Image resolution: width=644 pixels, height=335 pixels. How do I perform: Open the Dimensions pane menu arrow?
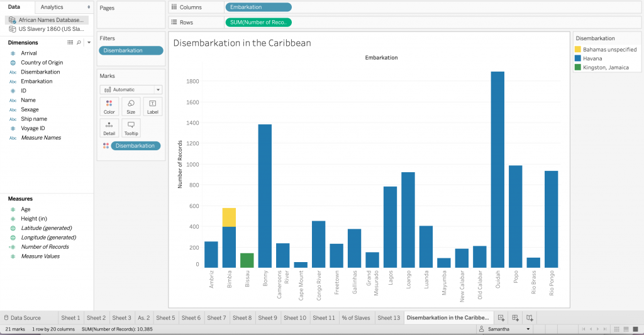[89, 43]
